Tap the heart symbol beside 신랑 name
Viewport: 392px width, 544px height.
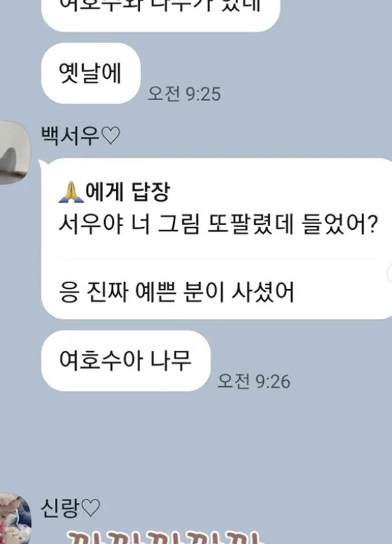click(91, 508)
